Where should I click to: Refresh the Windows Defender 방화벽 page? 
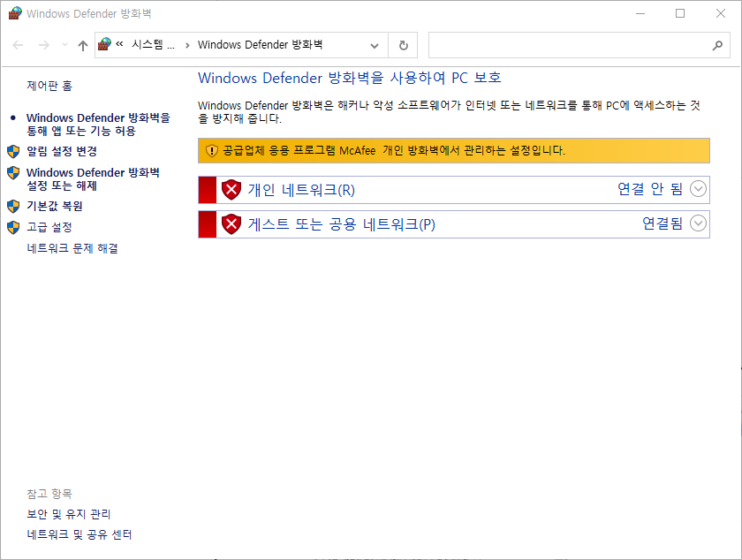coord(403,45)
